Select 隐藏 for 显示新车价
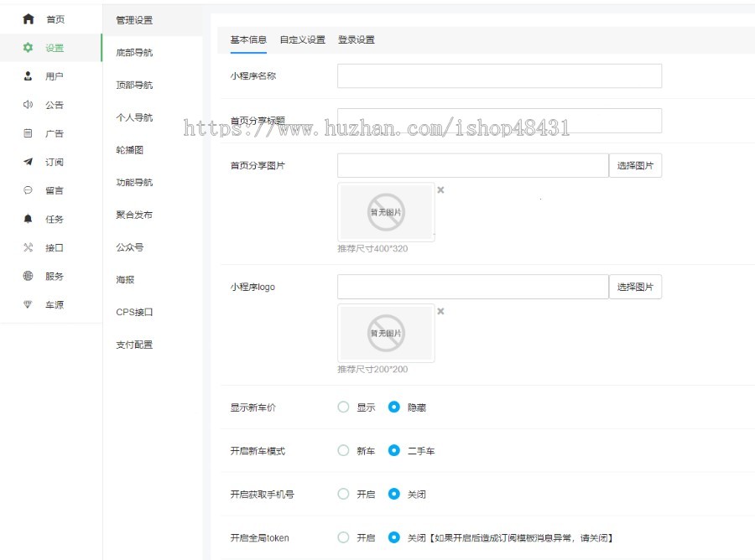Image resolution: width=755 pixels, height=560 pixels. pyautogui.click(x=394, y=407)
